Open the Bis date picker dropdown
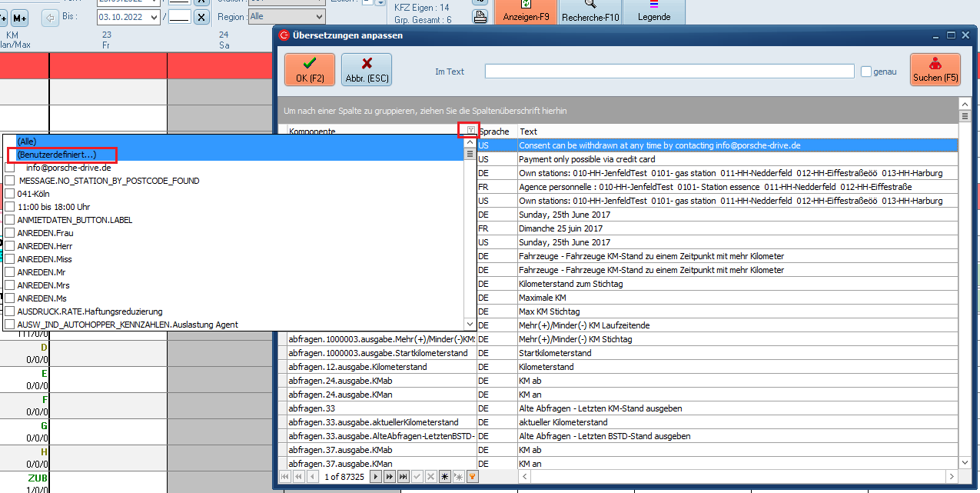The image size is (980, 493). (154, 17)
